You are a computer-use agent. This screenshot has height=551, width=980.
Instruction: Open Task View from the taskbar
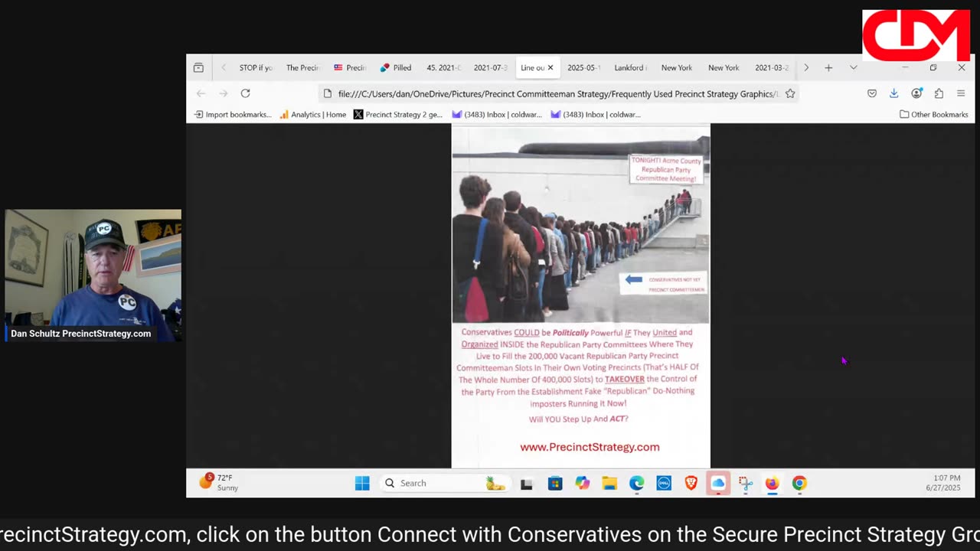click(x=526, y=483)
